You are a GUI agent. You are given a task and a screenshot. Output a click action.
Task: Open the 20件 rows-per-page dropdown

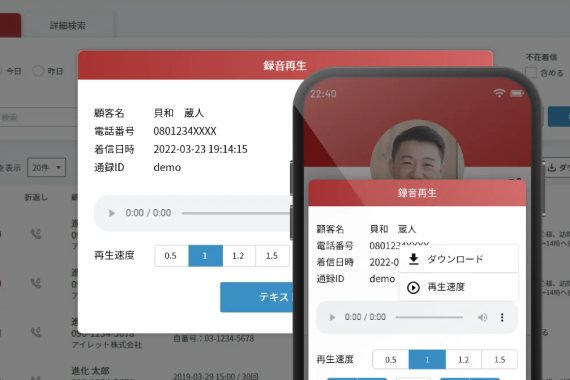tap(47, 168)
